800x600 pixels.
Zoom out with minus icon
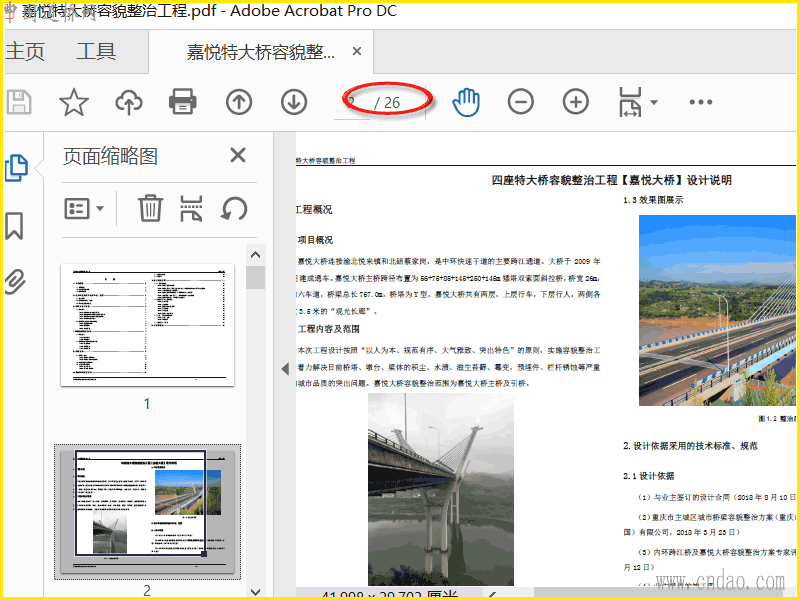(521, 102)
